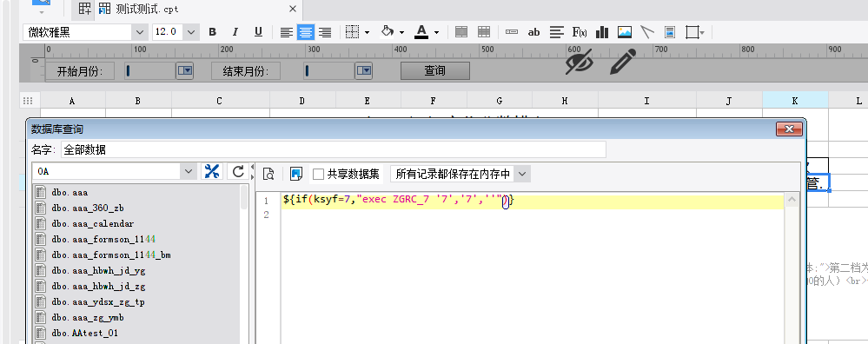The image size is (868, 344).
Task: Click the blue page icon in the query toolbar
Action: (x=296, y=175)
